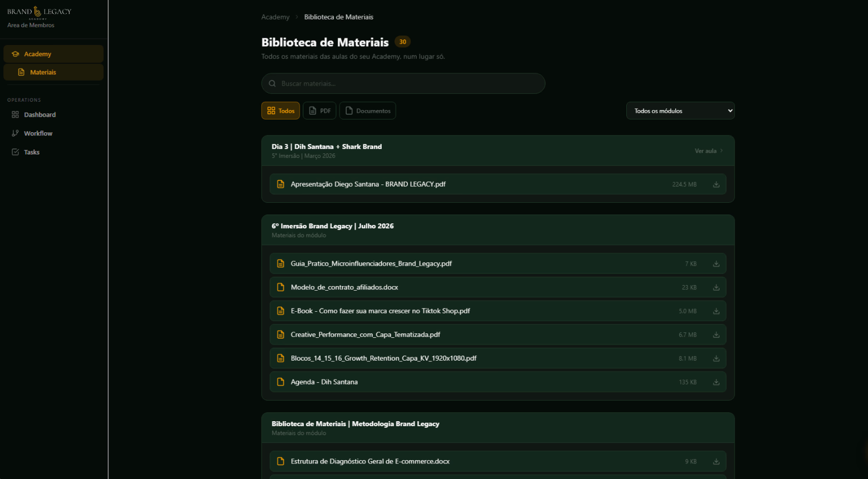Open Academy in the sidebar

[53, 54]
